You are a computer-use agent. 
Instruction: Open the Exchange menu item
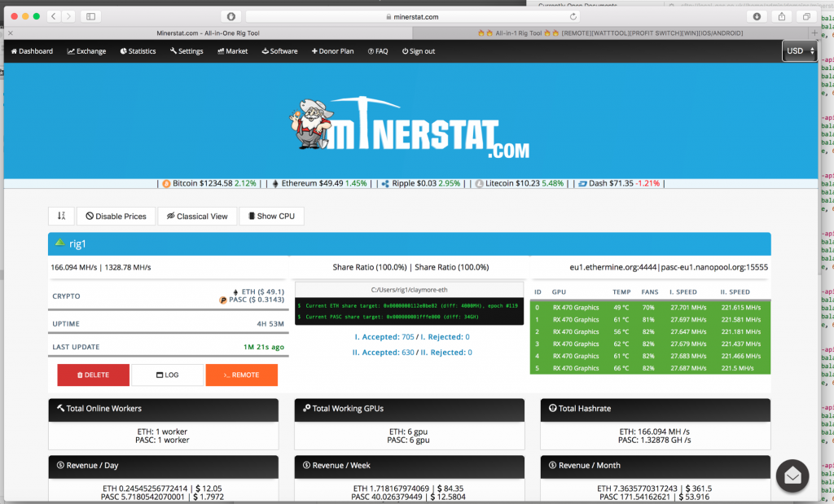click(x=86, y=51)
